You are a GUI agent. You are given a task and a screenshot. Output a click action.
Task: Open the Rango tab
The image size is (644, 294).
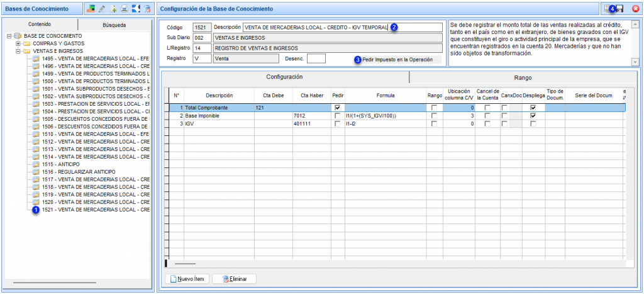[523, 77]
